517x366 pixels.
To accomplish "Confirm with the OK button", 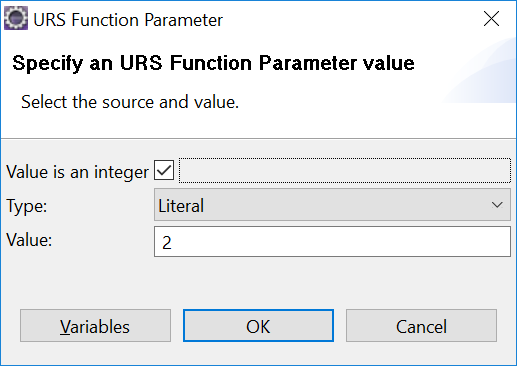I will coord(258,326).
